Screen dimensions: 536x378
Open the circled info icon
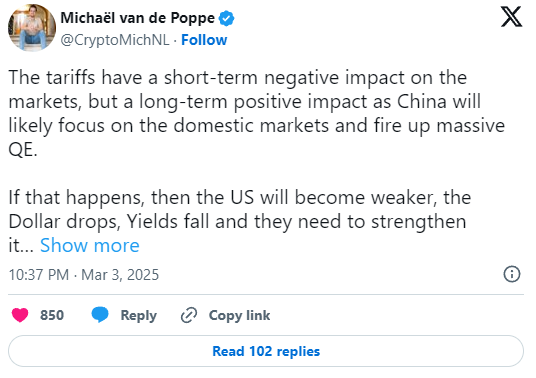(512, 274)
